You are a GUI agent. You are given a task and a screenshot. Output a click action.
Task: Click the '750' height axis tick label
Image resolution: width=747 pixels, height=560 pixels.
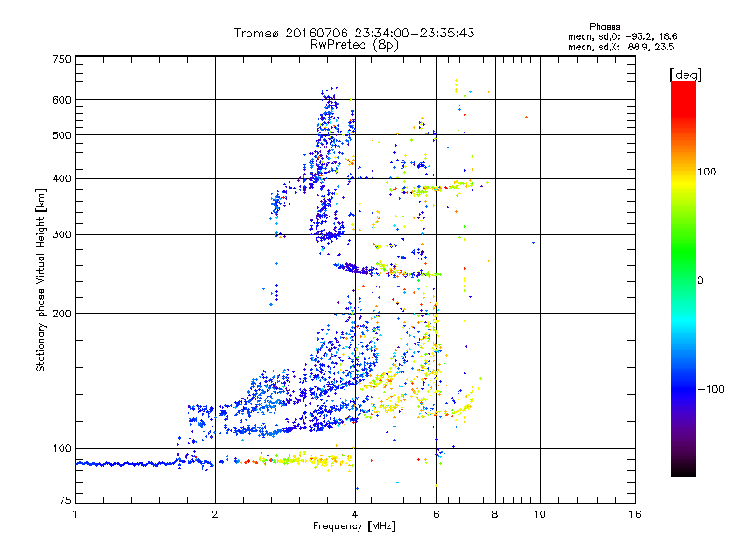pyautogui.click(x=62, y=59)
